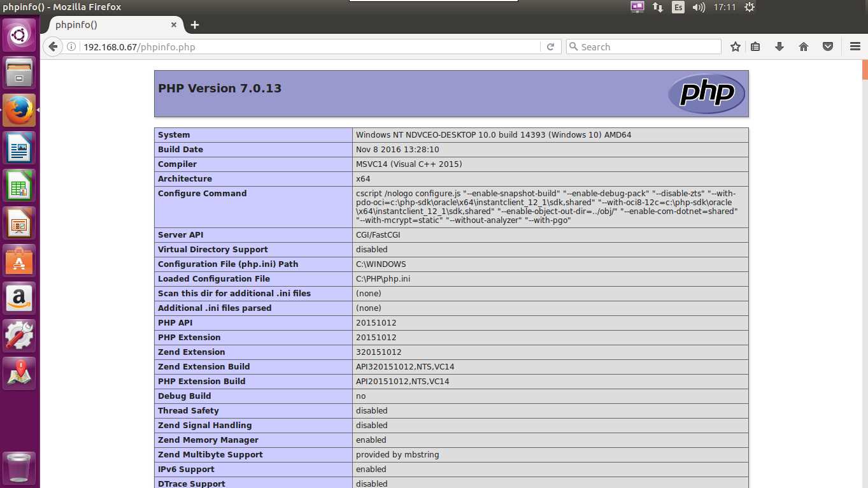Screen dimensions: 868x488
Task: Save the page to Pocket
Action: (x=827, y=47)
